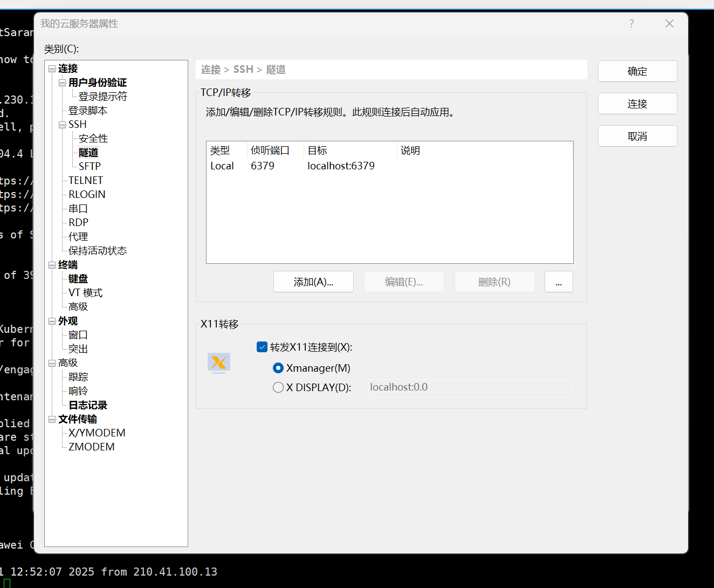The height and width of the screenshot is (588, 714).
Task: Click the 取消 button
Action: (637, 136)
